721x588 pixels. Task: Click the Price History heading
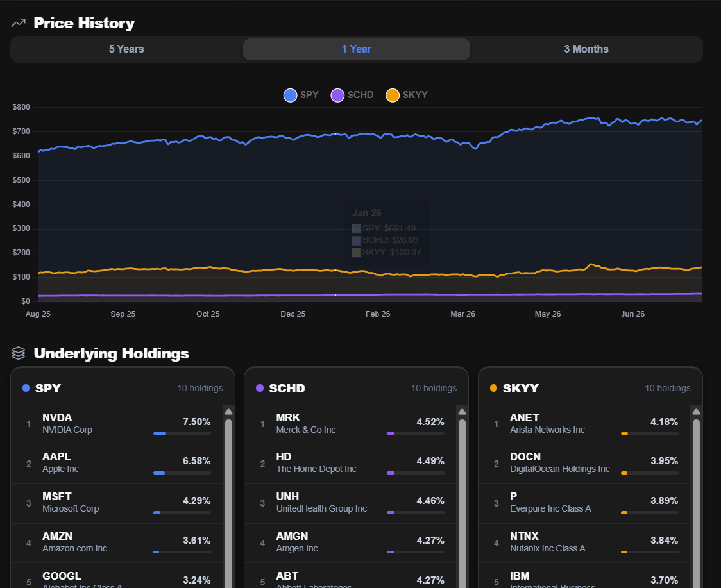click(84, 23)
